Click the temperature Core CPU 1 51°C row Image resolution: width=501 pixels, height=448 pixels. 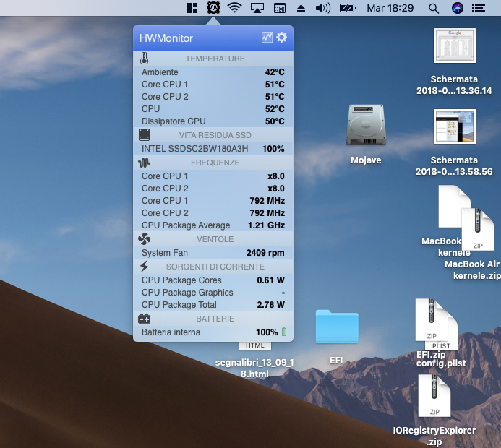click(213, 85)
